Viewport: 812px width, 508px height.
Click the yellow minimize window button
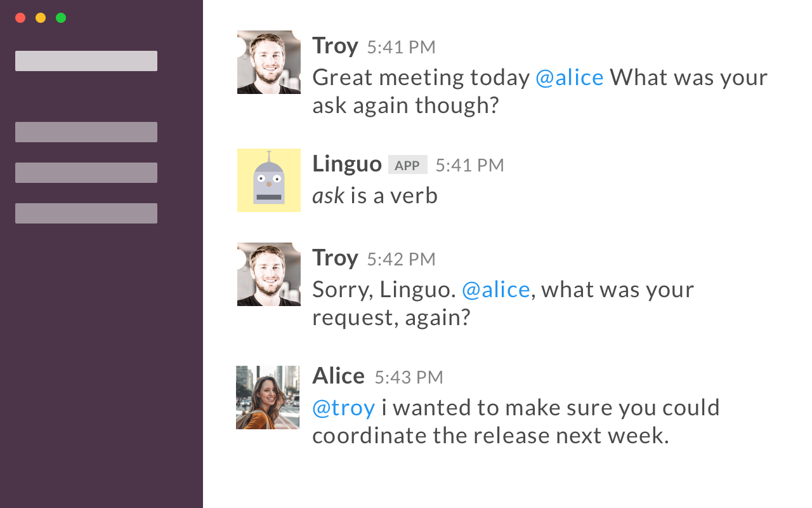tap(41, 18)
